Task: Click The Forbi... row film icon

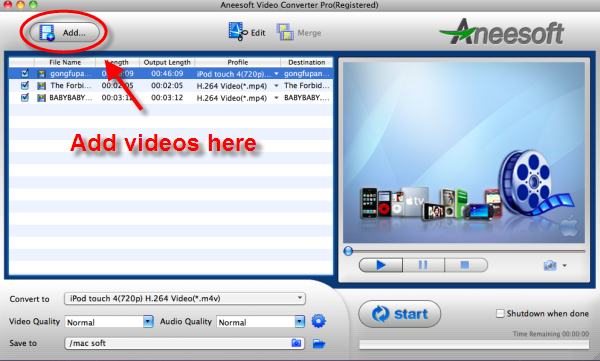Action: click(41, 86)
